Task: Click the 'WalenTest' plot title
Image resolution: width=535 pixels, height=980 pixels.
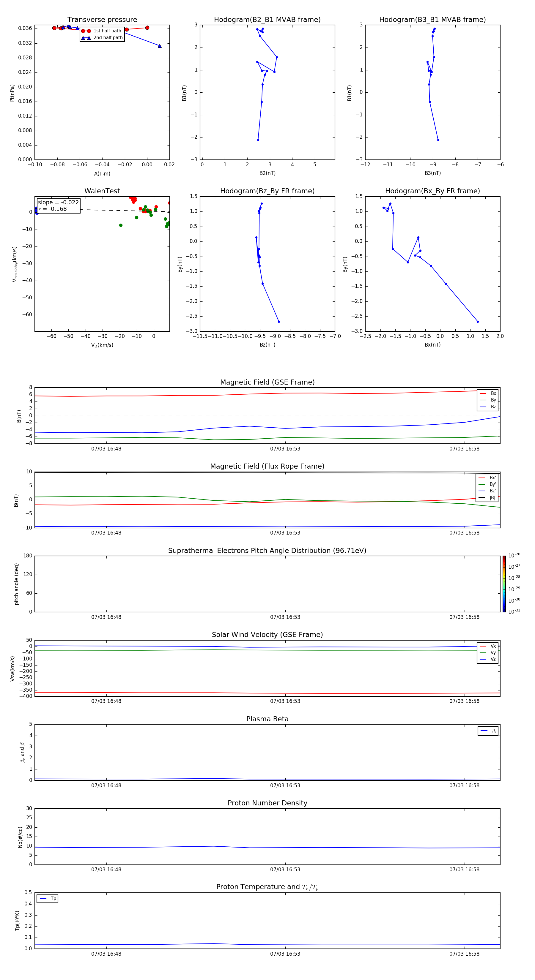Action: pyautogui.click(x=102, y=191)
